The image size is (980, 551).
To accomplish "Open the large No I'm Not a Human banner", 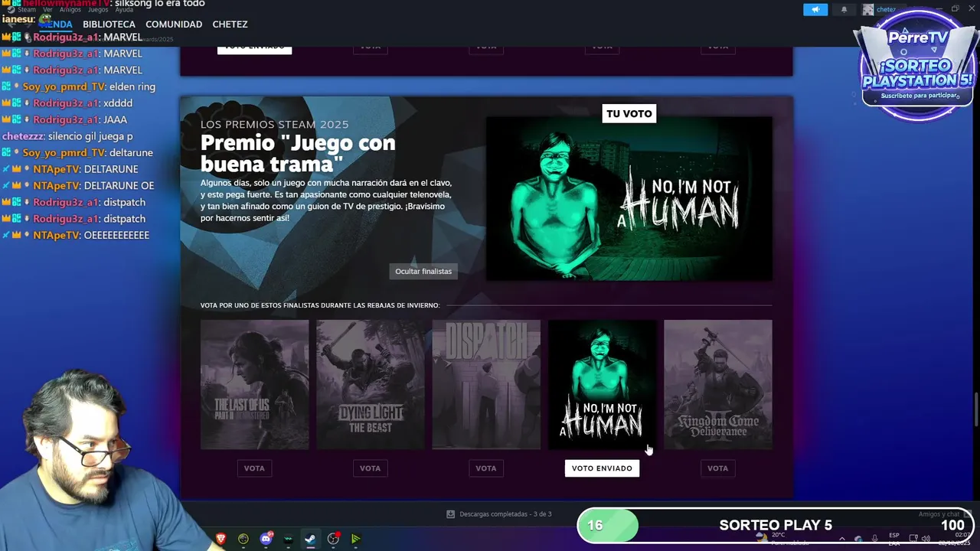I will pos(629,199).
